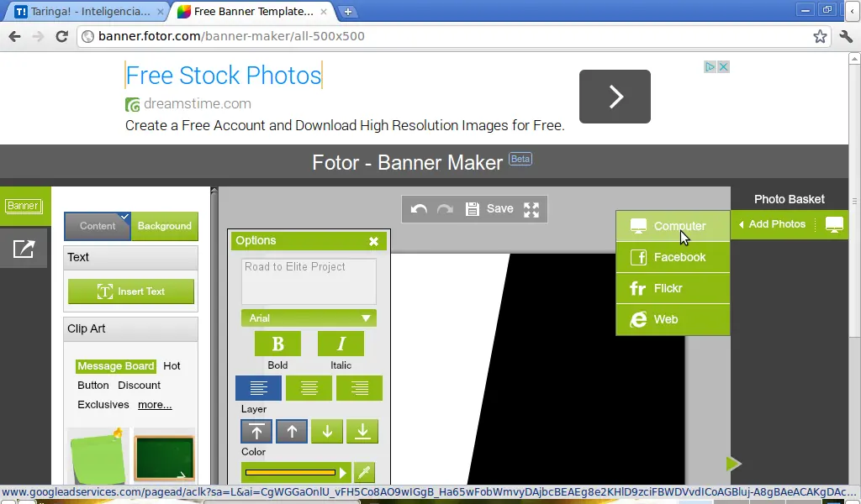Align text to the left
The height and width of the screenshot is (504, 861).
[259, 388]
